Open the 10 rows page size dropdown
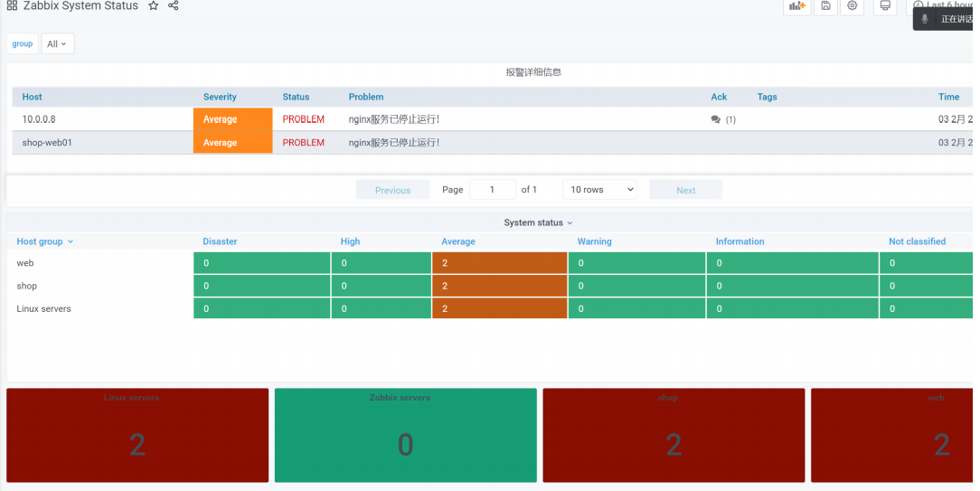The height and width of the screenshot is (491, 980). pos(599,190)
